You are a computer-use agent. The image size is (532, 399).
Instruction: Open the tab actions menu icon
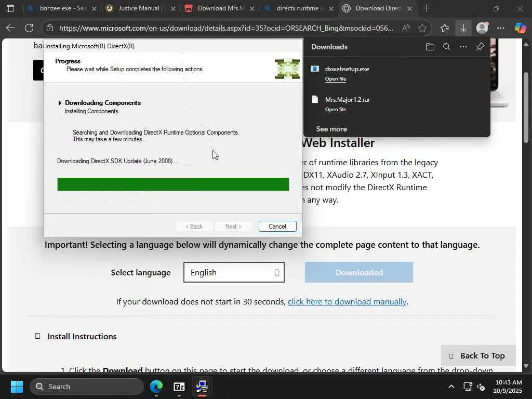click(10, 8)
